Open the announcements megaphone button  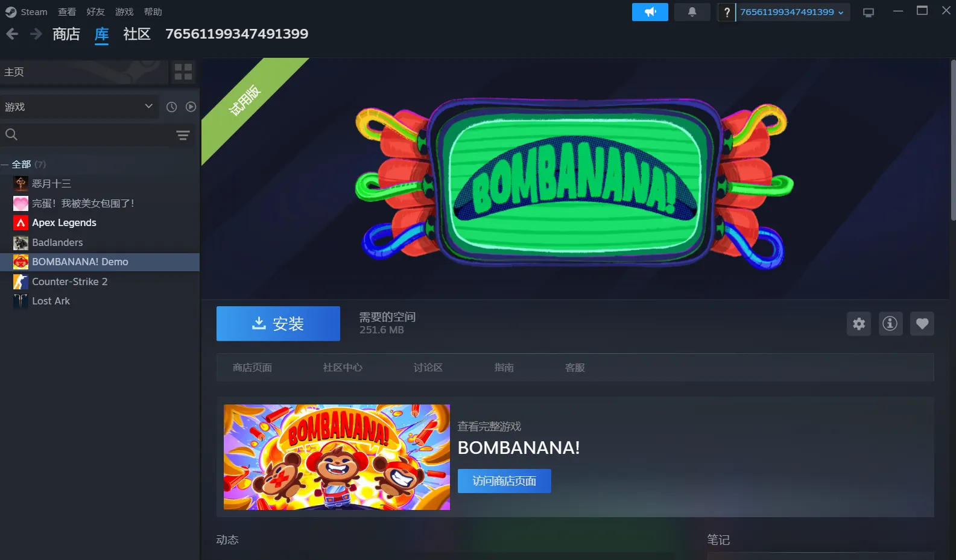[650, 12]
